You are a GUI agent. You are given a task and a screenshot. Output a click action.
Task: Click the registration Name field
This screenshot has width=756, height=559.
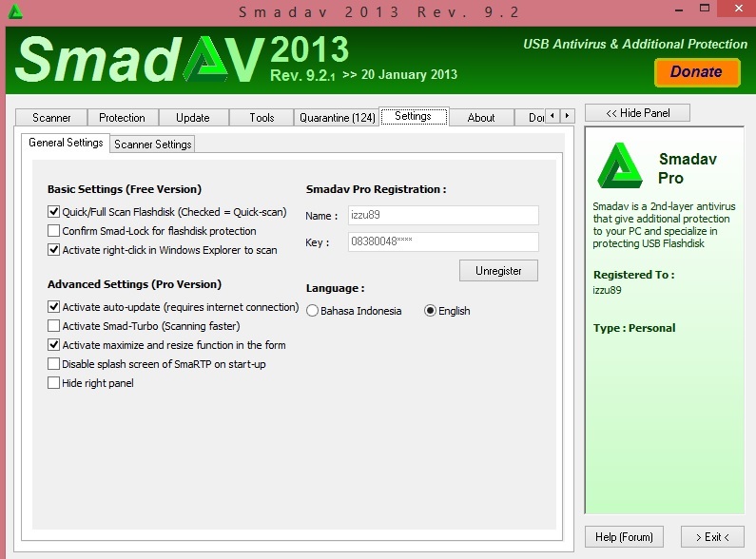coord(443,215)
